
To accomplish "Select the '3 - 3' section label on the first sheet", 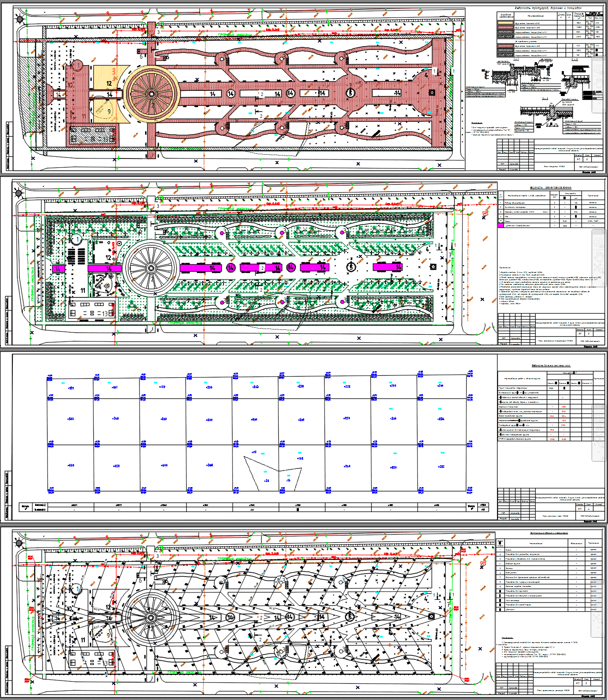I will click(x=545, y=99).
